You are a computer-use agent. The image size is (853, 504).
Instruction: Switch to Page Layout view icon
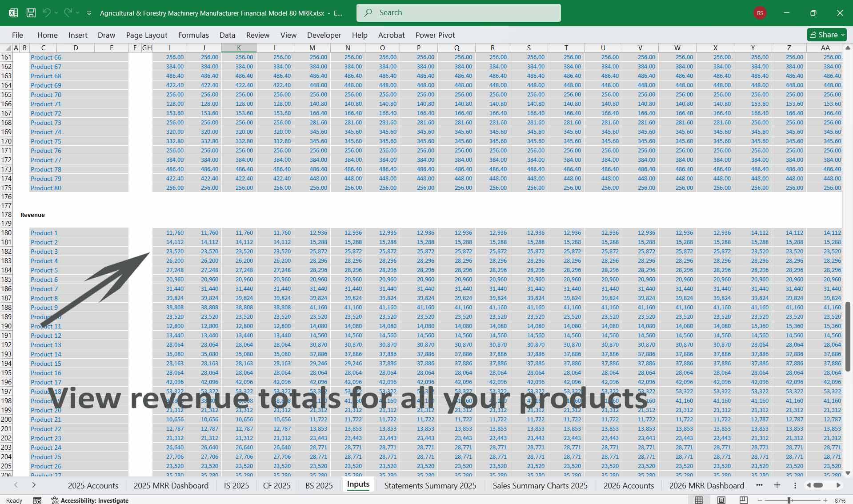point(721,500)
